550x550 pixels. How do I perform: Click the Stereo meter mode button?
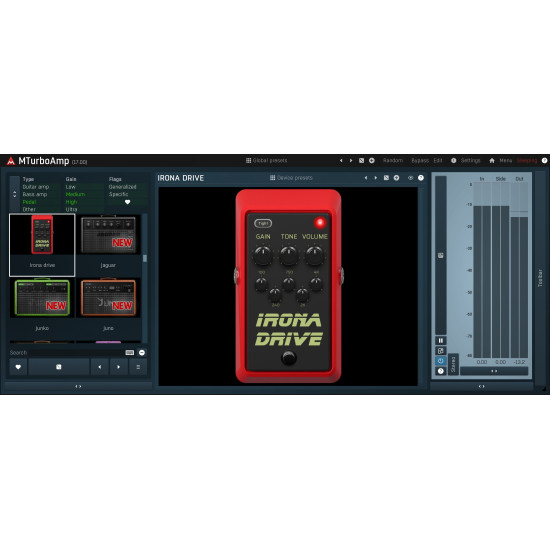453,364
